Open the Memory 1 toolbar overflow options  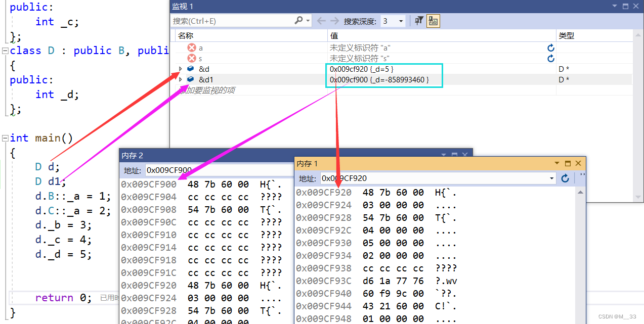pos(582,175)
